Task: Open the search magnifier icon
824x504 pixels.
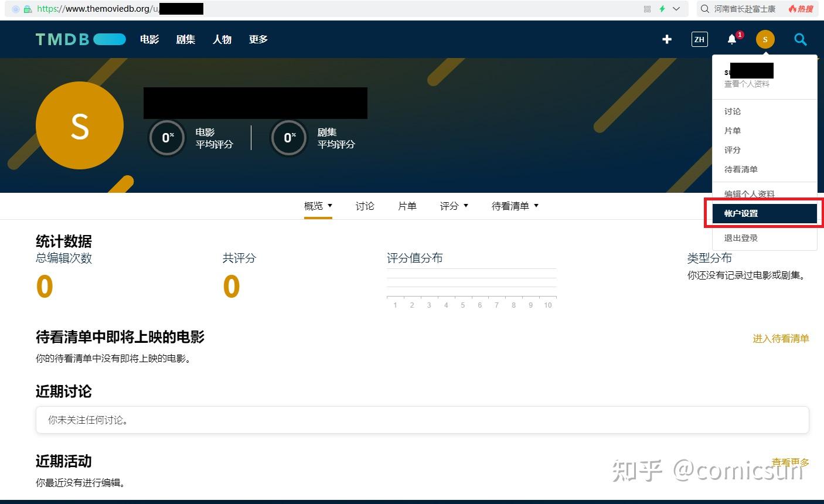Action: [800, 40]
